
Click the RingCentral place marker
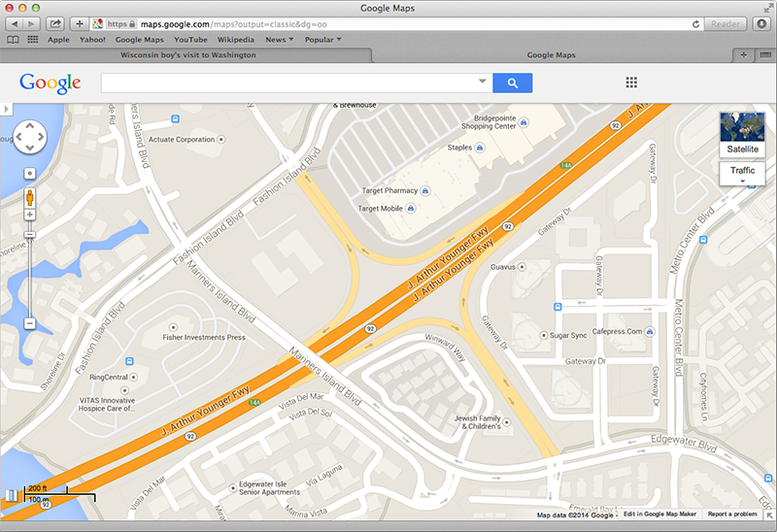coord(133,378)
